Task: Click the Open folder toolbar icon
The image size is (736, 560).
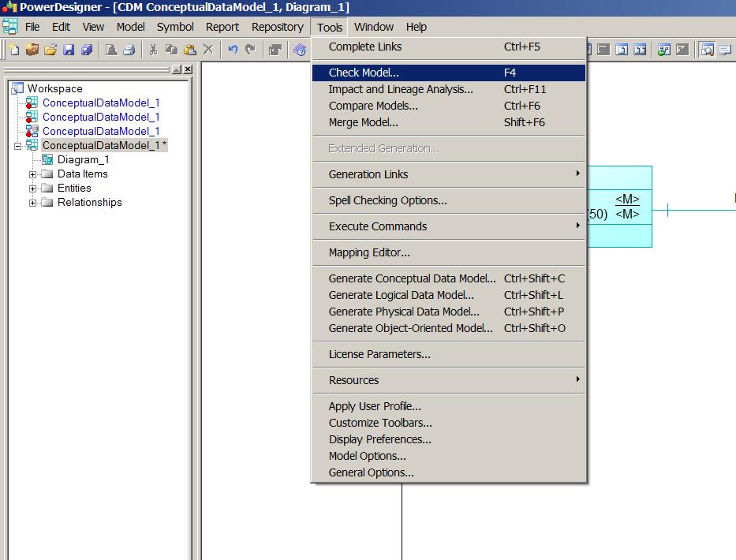Action: coord(50,49)
